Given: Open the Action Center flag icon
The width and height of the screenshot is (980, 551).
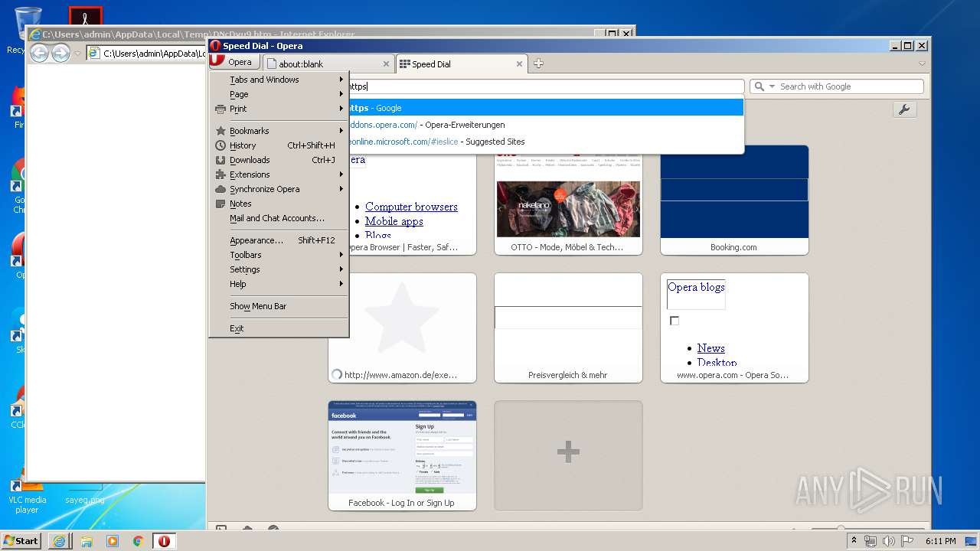Looking at the screenshot, I should pyautogui.click(x=906, y=541).
